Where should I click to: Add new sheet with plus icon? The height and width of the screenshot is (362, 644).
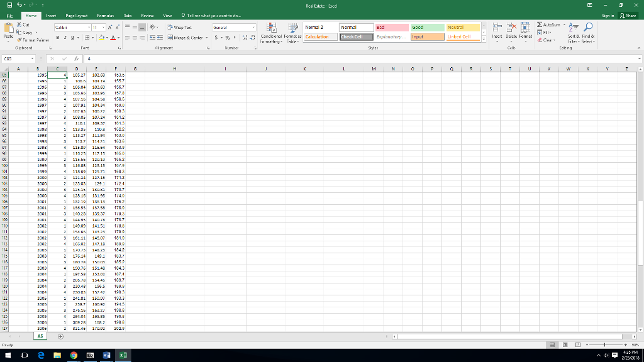point(61,336)
